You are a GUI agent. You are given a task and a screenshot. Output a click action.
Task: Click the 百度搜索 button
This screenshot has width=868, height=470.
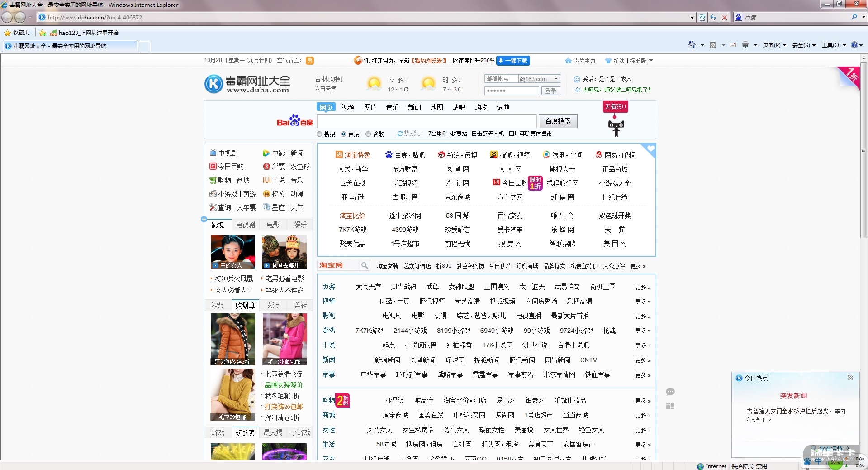tap(558, 121)
